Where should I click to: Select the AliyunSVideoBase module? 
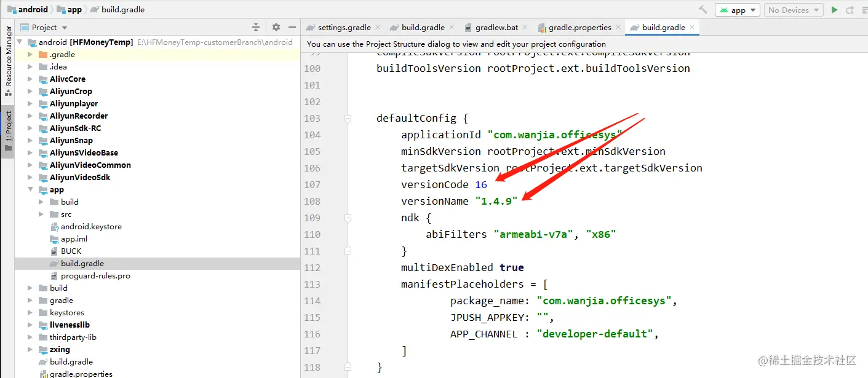pyautogui.click(x=84, y=152)
